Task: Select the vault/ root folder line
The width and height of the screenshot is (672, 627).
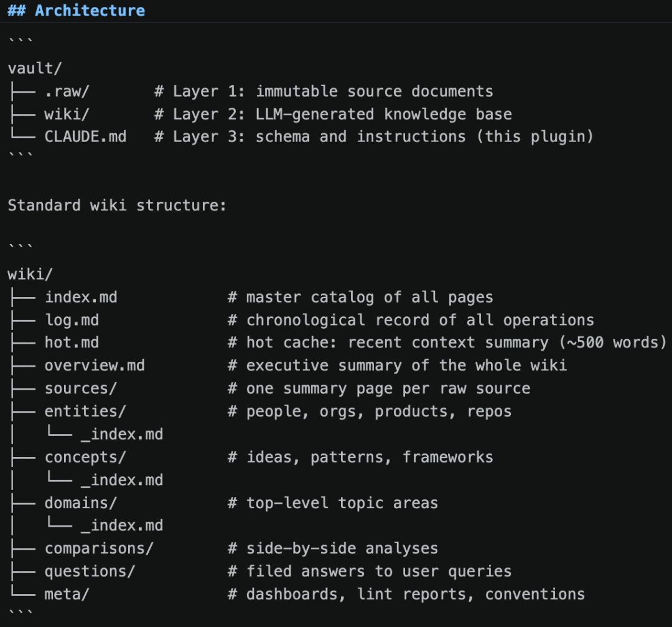Action: click(x=35, y=68)
